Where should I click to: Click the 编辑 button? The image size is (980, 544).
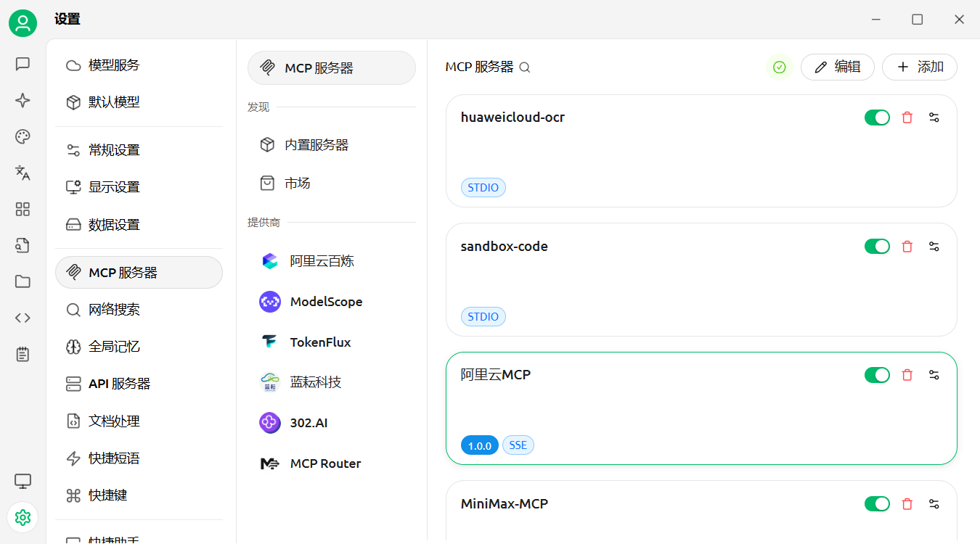pos(838,67)
